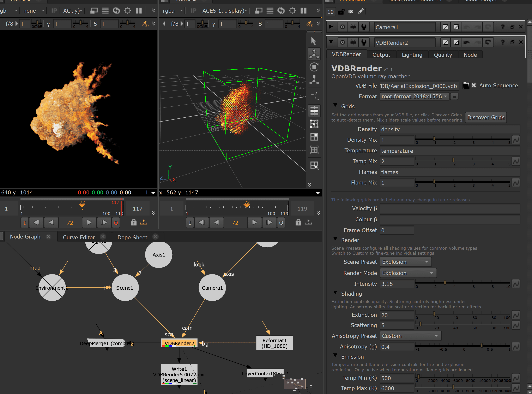532x394 pixels.
Task: Click the undo arrow in the VDBRender2 panel
Action: [x=467, y=42]
